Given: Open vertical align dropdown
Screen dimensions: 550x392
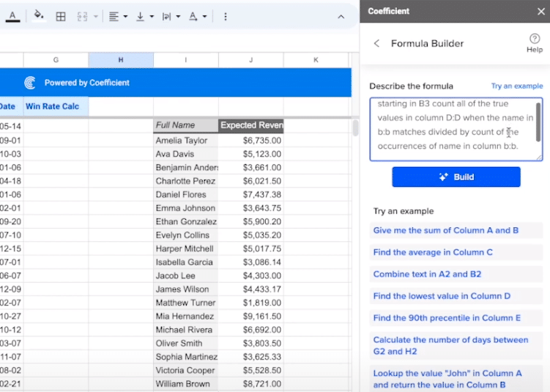Looking at the screenshot, I should click(144, 16).
